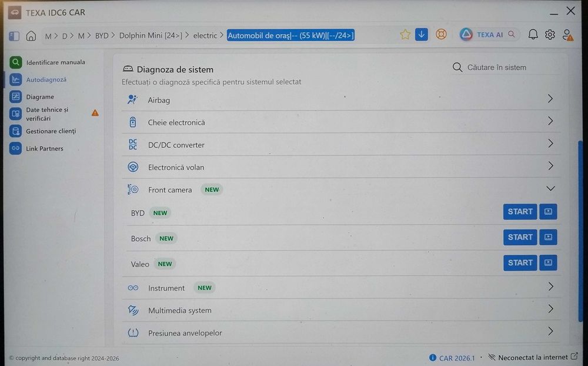Go to the home screen icon
The width and height of the screenshot is (588, 366).
point(31,36)
